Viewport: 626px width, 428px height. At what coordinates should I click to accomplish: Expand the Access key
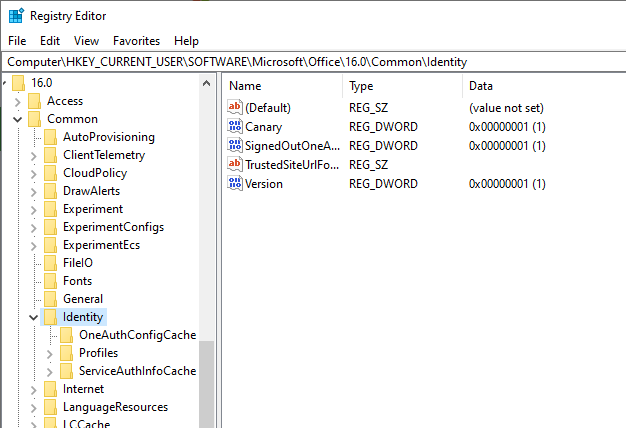[18, 102]
